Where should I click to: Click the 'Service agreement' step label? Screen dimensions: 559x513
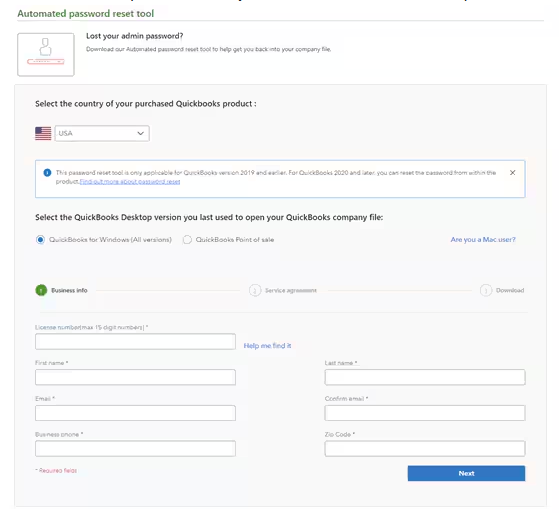pos(291,291)
